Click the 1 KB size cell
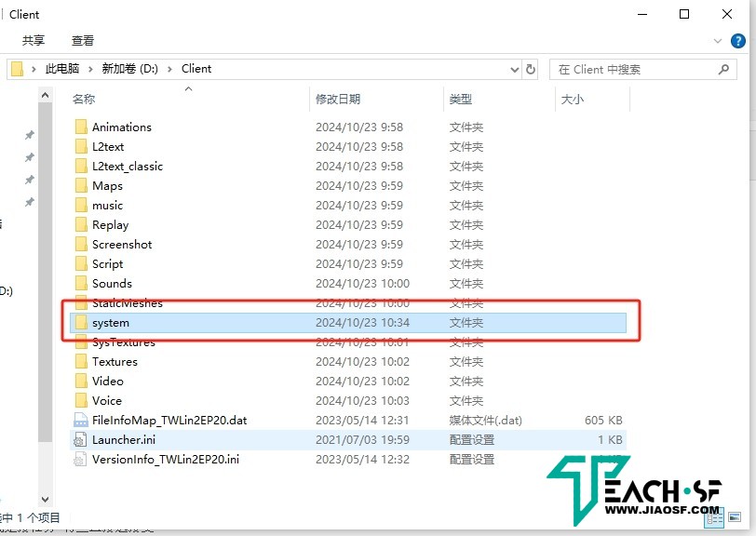This screenshot has height=536, width=756. coord(610,439)
